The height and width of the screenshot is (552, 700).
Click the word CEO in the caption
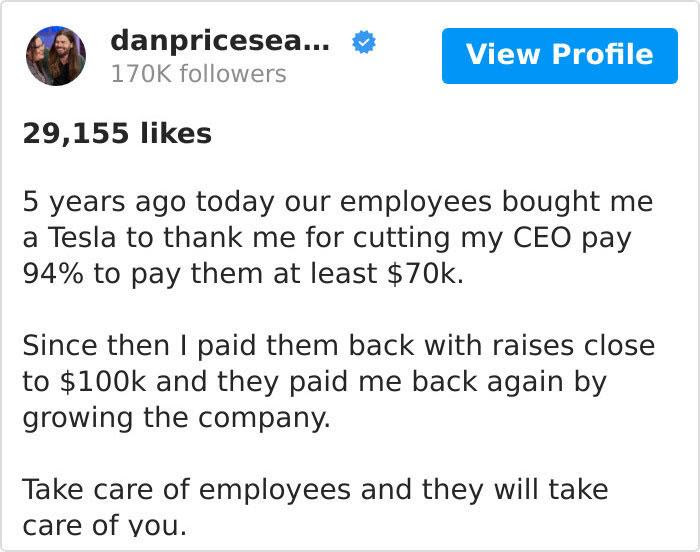542,238
